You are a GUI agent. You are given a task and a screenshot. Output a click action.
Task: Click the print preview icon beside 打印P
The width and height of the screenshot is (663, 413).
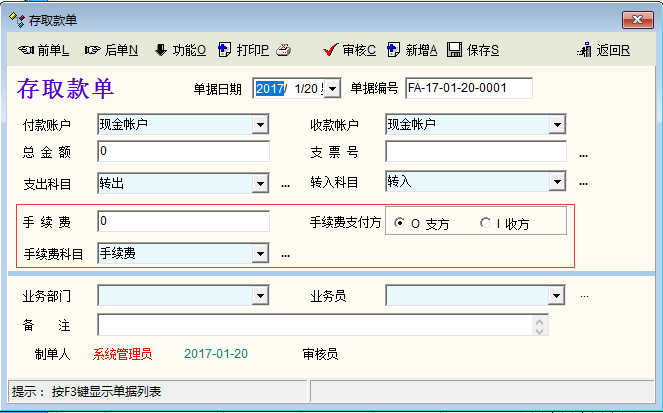283,50
